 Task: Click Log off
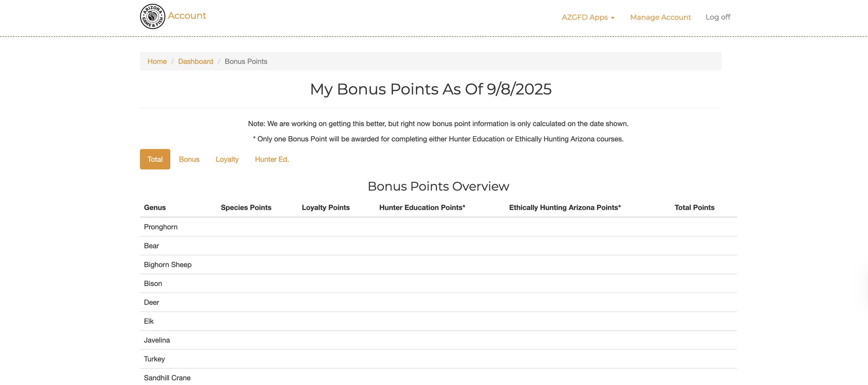click(717, 17)
